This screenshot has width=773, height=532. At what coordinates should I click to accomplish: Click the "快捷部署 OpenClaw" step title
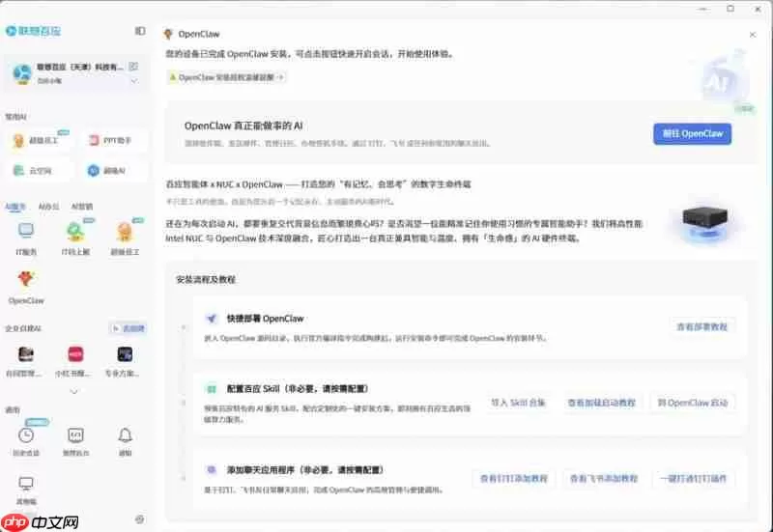(x=265, y=319)
